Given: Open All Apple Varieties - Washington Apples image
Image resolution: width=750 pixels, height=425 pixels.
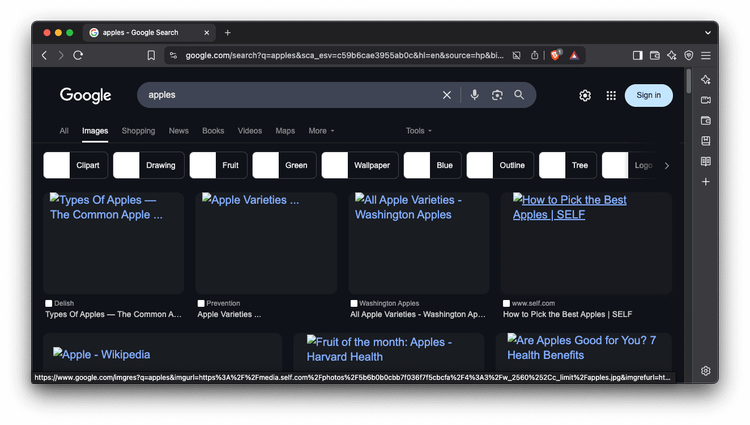Looking at the screenshot, I should (419, 243).
